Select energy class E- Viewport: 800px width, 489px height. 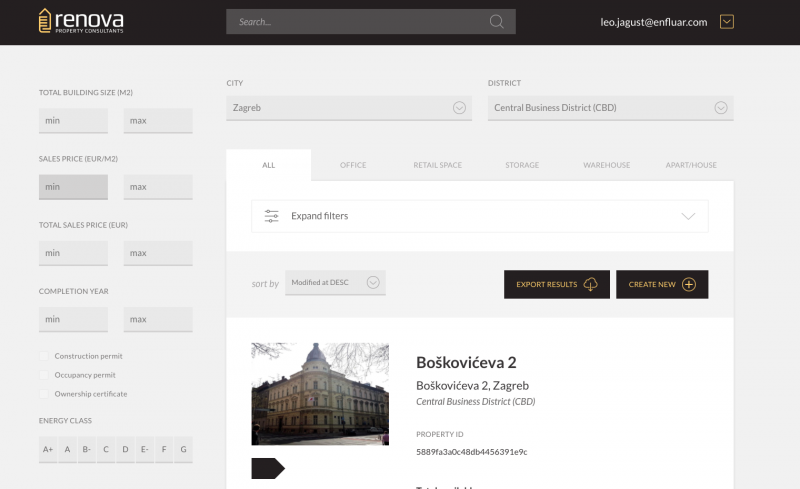point(145,450)
